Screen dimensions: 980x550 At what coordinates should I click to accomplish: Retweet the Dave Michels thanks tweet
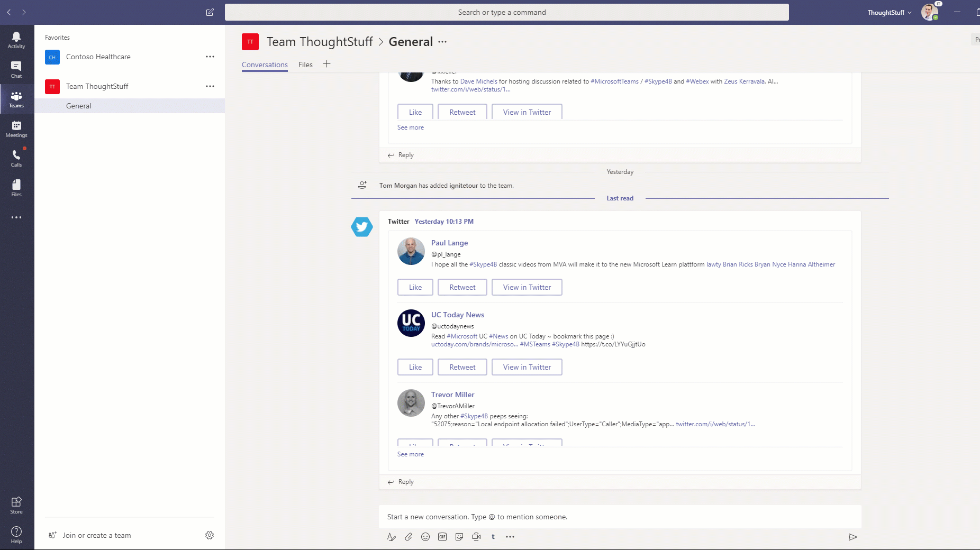pos(462,112)
